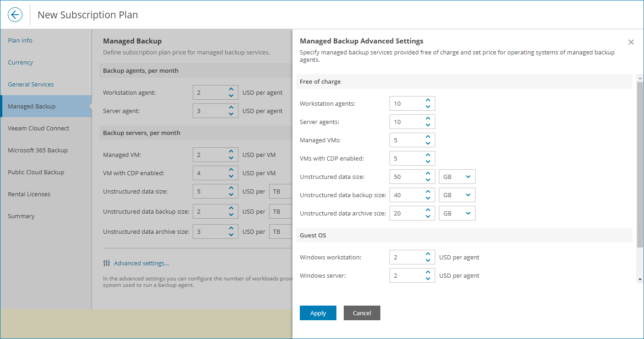
Task: Cancel the advanced settings changes
Action: click(362, 313)
